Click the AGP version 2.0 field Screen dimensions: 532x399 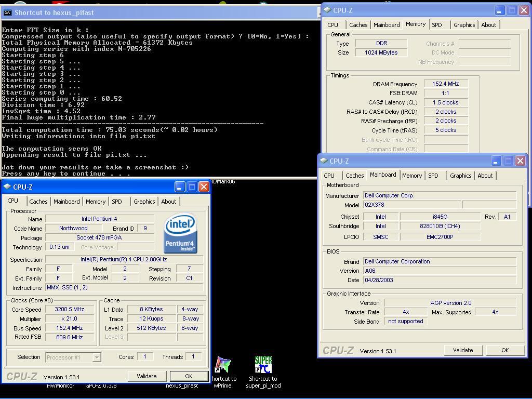(x=450, y=303)
